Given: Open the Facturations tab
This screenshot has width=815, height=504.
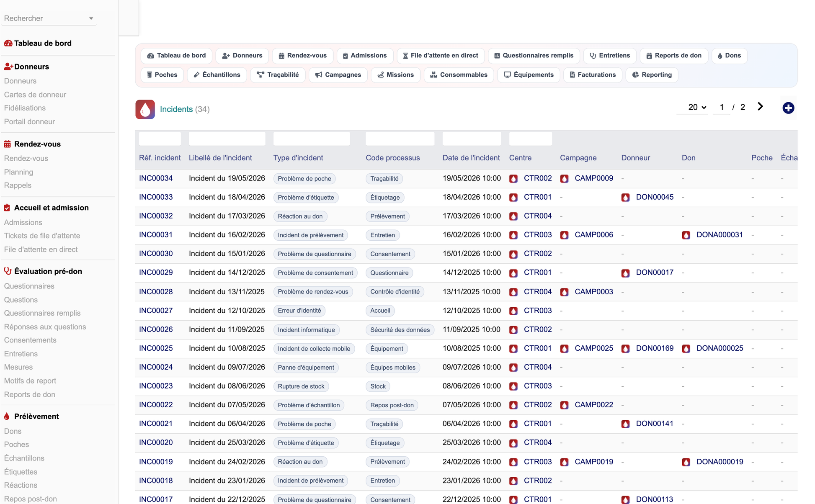Looking at the screenshot, I should 593,75.
